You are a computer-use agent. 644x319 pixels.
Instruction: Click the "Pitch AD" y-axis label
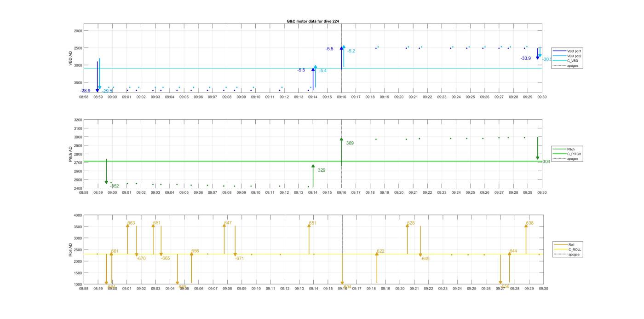pyautogui.click(x=71, y=154)
